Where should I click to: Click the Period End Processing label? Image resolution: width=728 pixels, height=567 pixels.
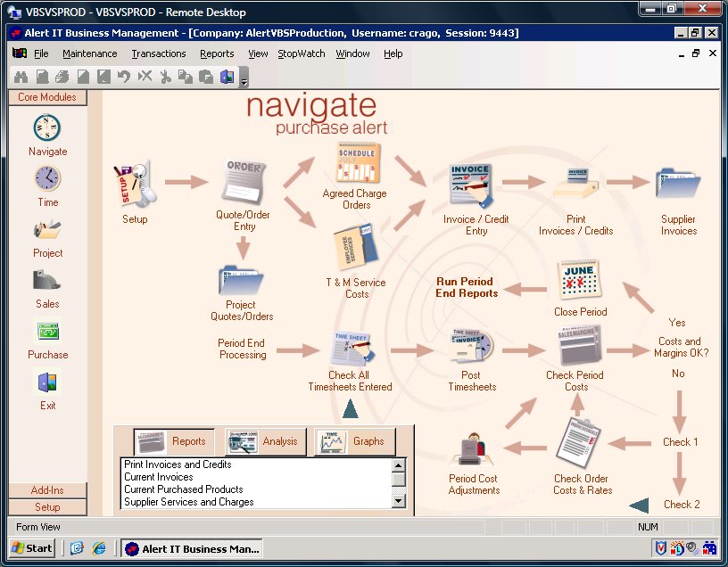click(x=242, y=349)
